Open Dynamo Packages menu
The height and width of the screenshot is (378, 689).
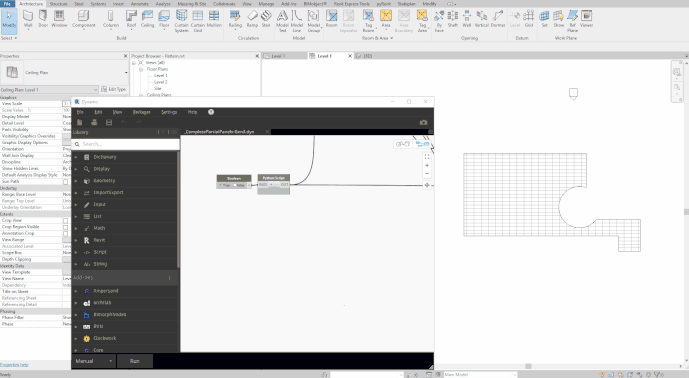[x=141, y=112]
